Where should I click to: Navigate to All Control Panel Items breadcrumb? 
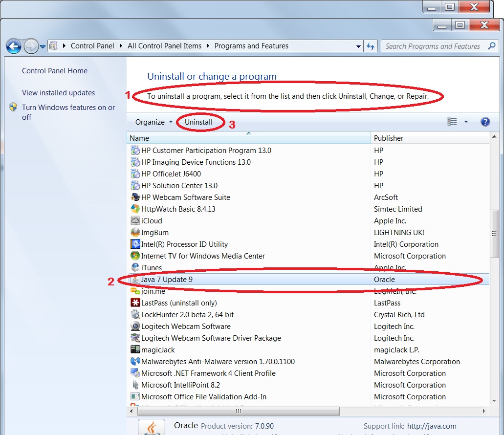point(163,45)
